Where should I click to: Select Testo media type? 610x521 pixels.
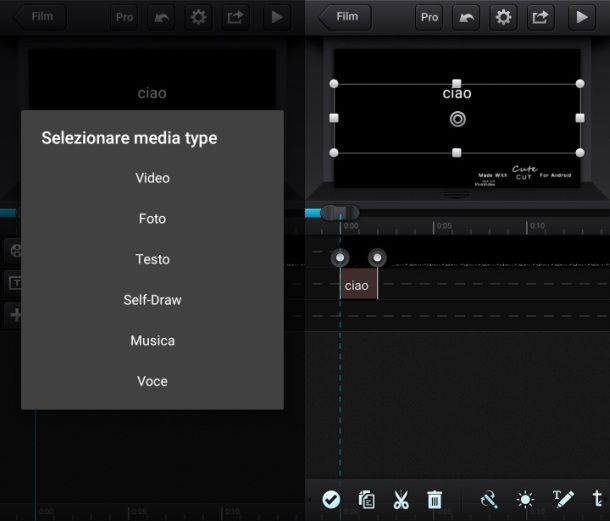(152, 259)
